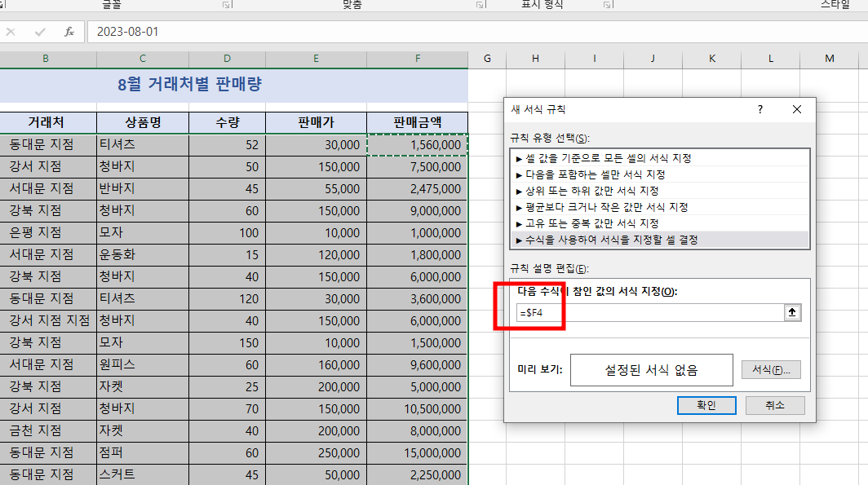This screenshot has width=868, height=485.
Task: Click the 미리 보기 preview box
Action: pos(651,370)
